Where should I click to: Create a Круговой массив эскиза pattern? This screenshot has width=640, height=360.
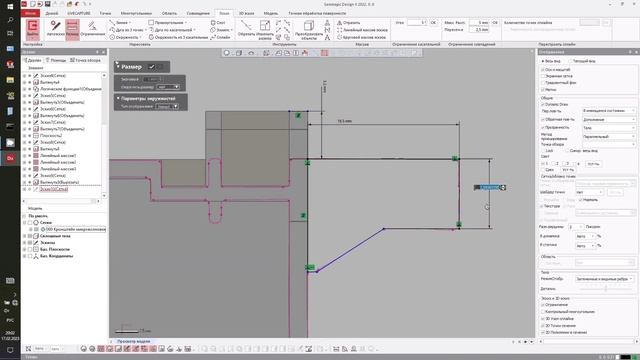(361, 37)
